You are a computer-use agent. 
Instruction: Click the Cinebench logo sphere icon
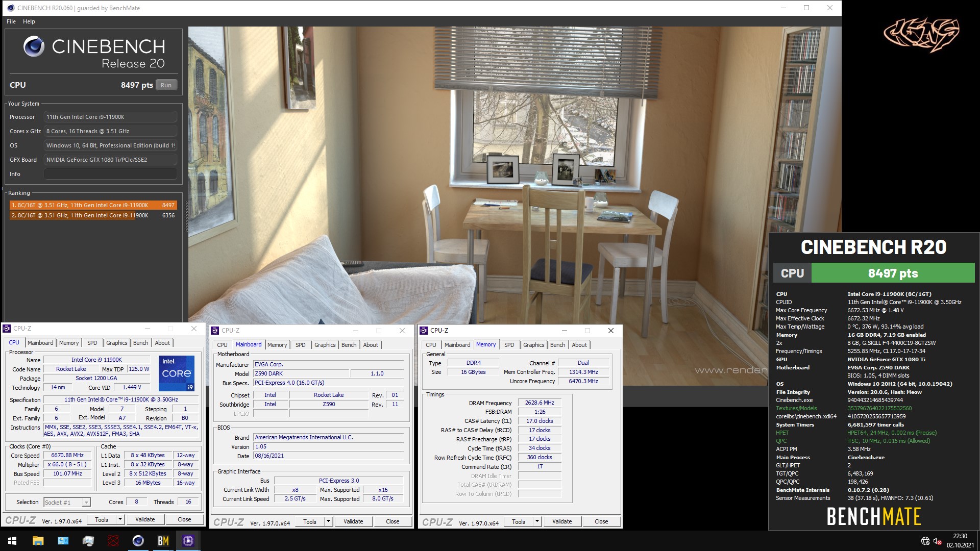[x=34, y=47]
